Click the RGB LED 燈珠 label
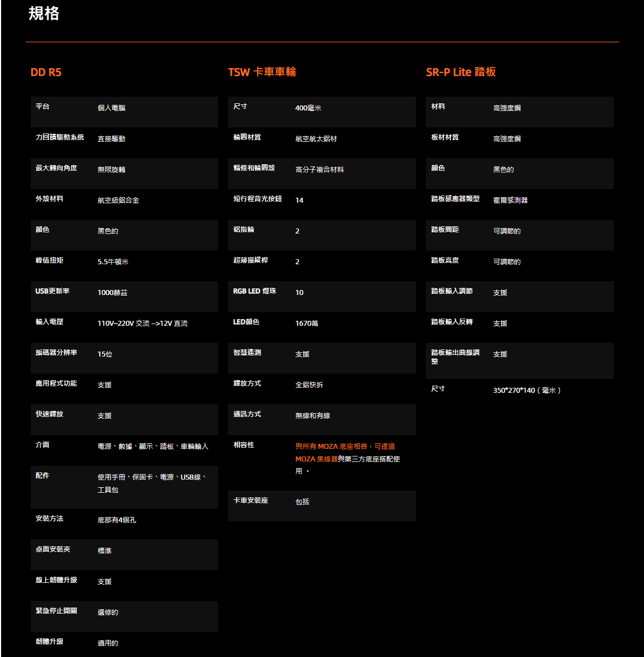The height and width of the screenshot is (657, 644). click(x=255, y=291)
